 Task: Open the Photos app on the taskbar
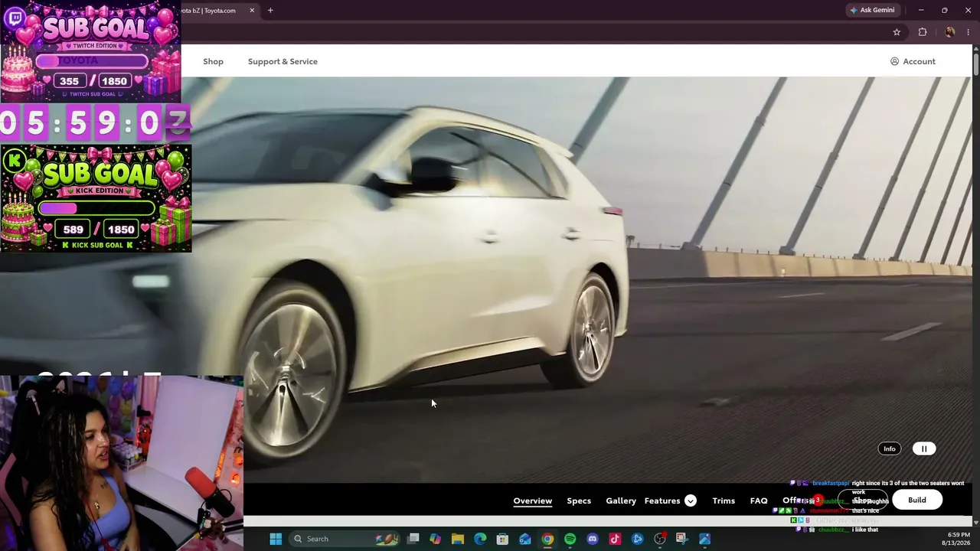click(x=704, y=539)
